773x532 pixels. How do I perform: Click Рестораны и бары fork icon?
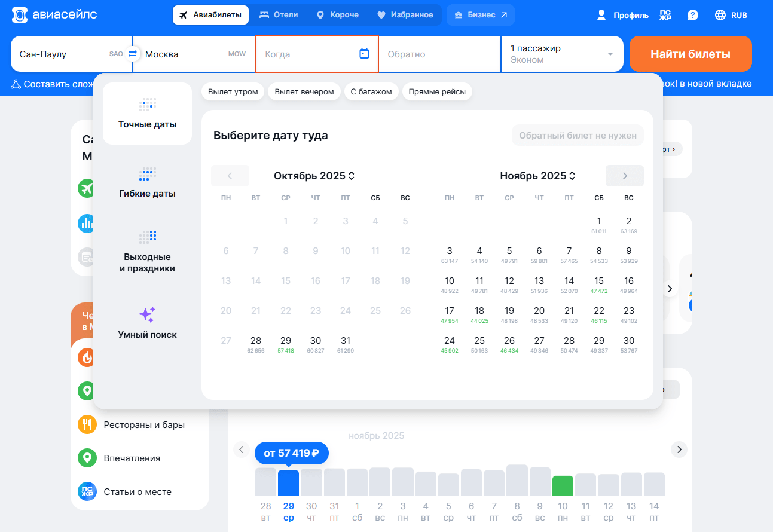coord(87,424)
